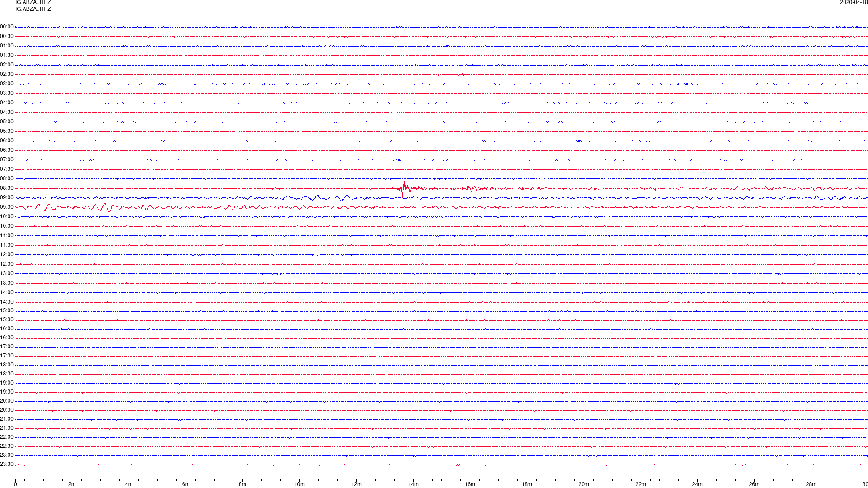Viewport: 868px width, 488px height.
Task: Click the 8m tick on time axis
Action: [x=243, y=484]
